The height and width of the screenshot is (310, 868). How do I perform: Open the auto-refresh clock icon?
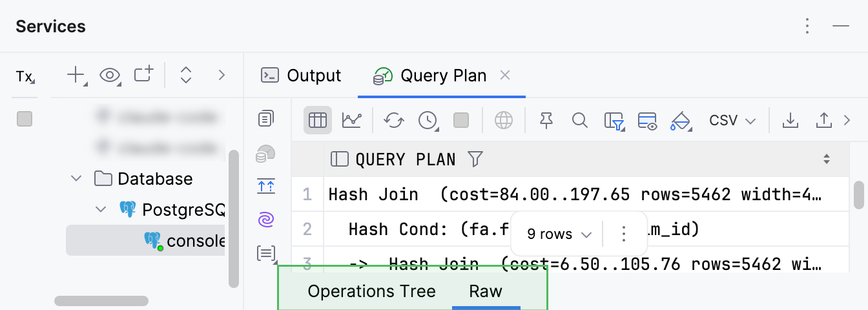pyautogui.click(x=428, y=120)
